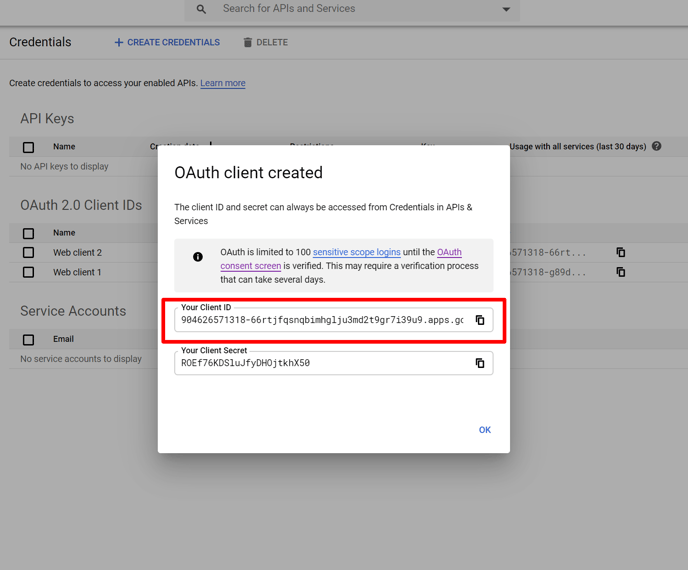Click the truncated client ID 571318-g89d text
Viewport: 688px width, 570px height.
548,272
